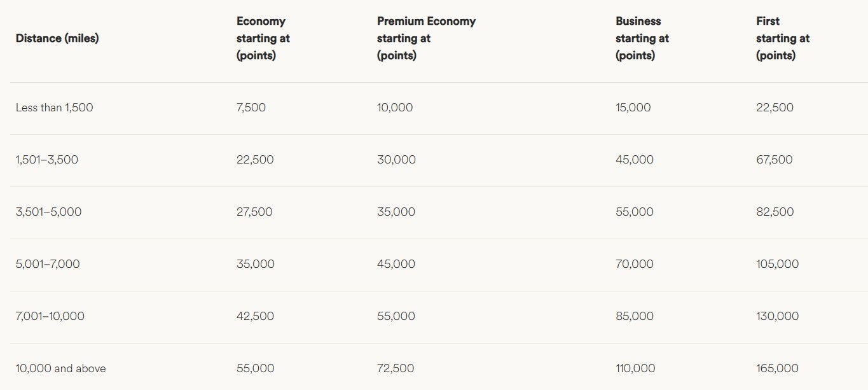Select the 5,001–7,000 distance row label
This screenshot has height=390, width=868.
tap(48, 264)
